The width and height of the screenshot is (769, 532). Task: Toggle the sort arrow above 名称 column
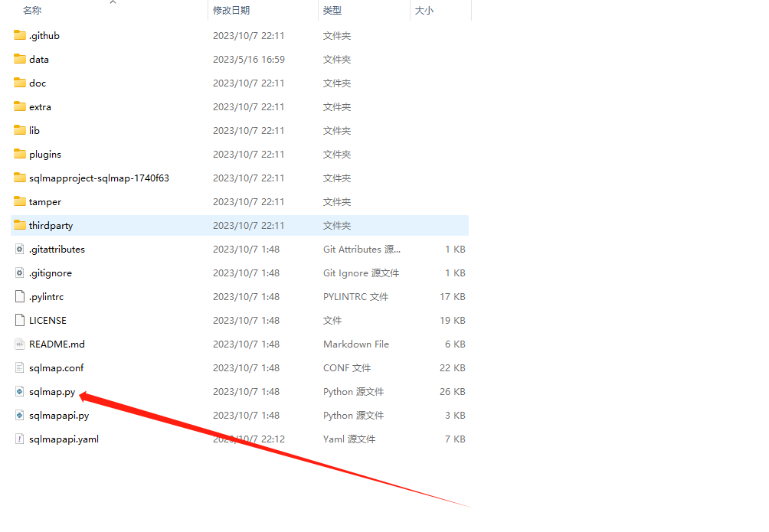click(x=113, y=2)
